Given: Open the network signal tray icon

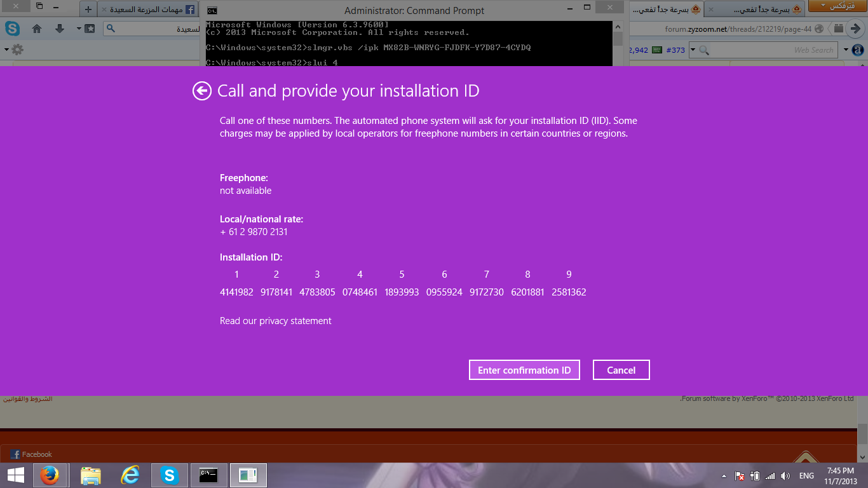Looking at the screenshot, I should 770,476.
